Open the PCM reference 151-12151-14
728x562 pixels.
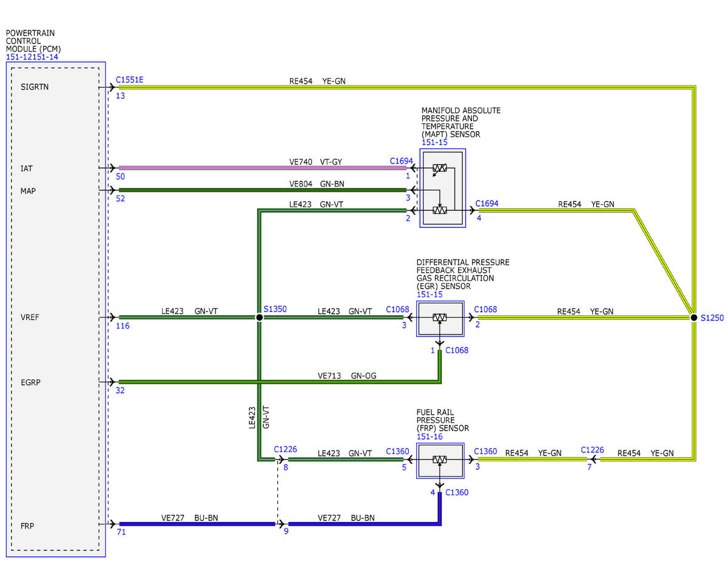click(x=32, y=57)
